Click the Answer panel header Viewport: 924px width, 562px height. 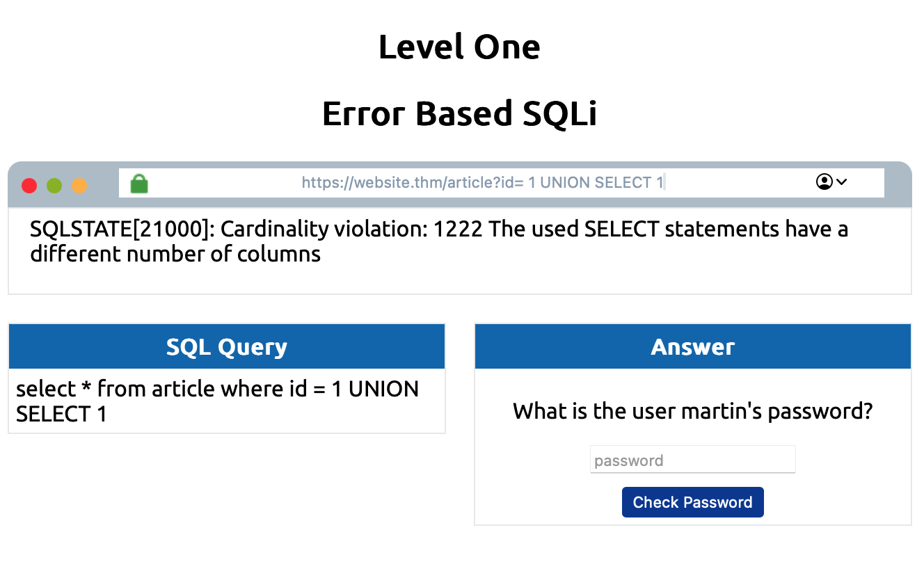692,346
